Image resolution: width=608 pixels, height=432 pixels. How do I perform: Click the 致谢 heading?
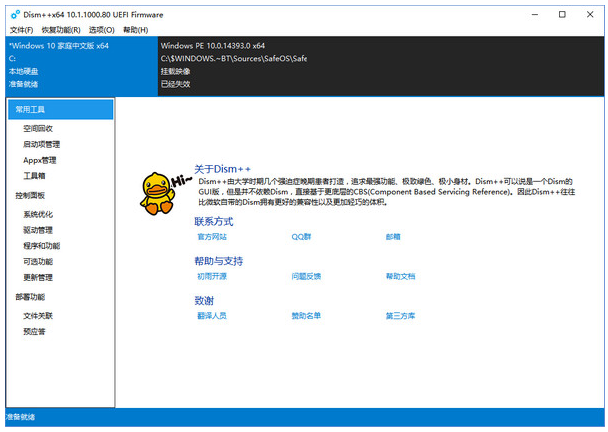coord(204,301)
